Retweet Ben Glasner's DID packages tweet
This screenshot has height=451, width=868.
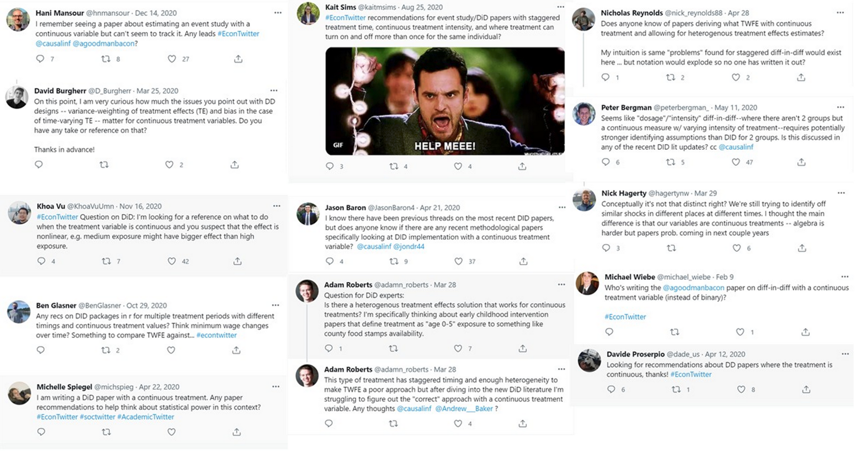(x=106, y=350)
